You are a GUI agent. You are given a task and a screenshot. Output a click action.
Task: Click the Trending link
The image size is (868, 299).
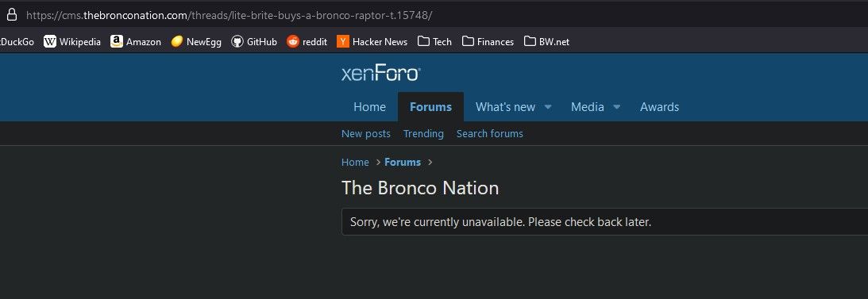click(423, 134)
